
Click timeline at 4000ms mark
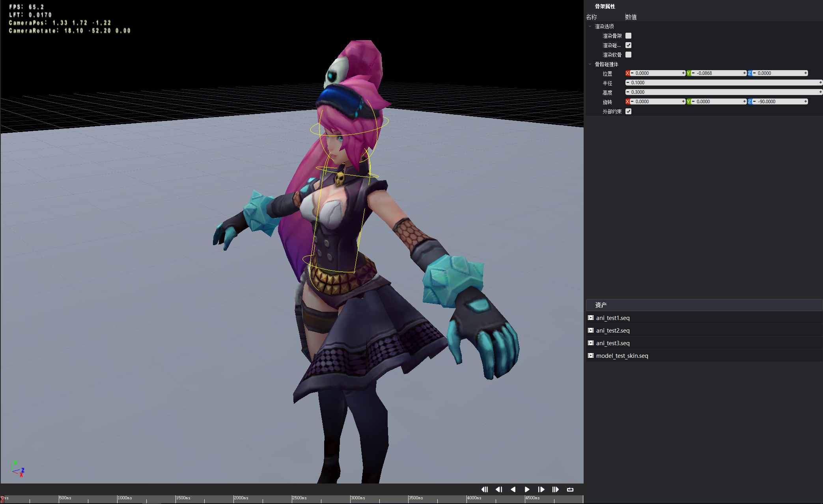click(x=467, y=499)
